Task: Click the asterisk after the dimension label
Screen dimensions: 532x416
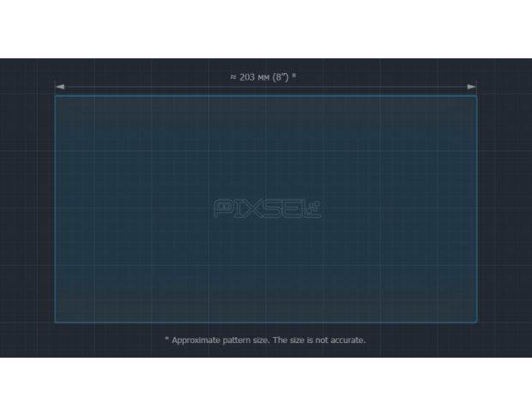Action: pos(293,76)
